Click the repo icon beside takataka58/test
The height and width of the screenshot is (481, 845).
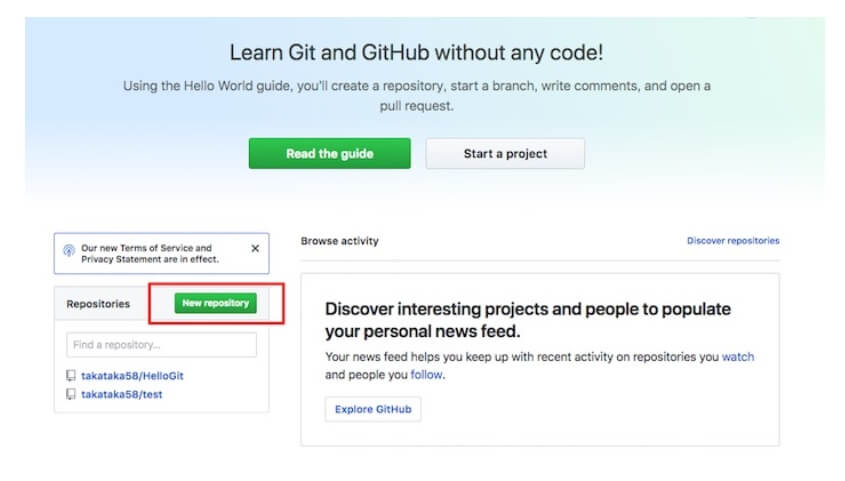[x=71, y=395]
